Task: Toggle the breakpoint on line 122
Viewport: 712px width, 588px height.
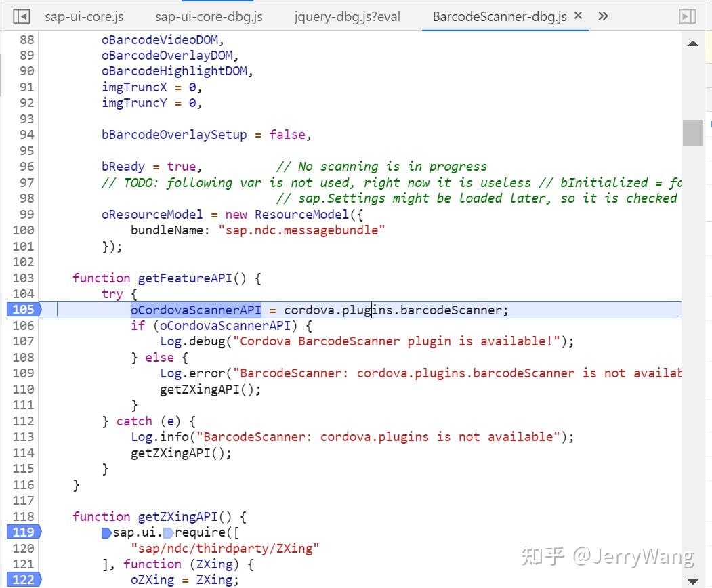Action: [24, 579]
